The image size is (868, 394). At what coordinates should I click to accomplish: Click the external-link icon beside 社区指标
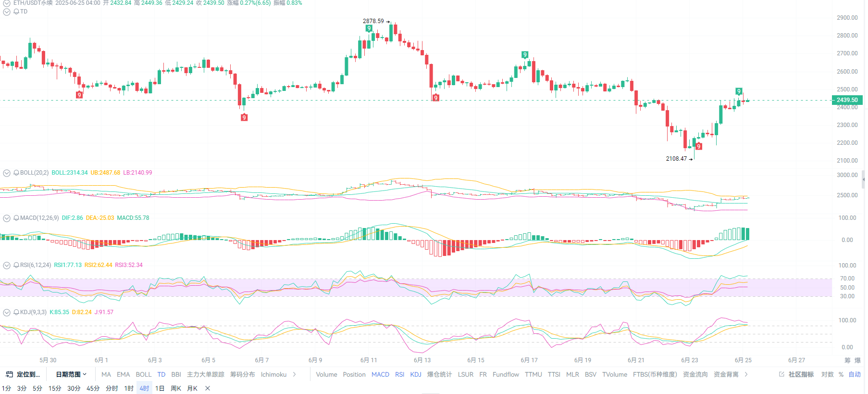tap(781, 374)
